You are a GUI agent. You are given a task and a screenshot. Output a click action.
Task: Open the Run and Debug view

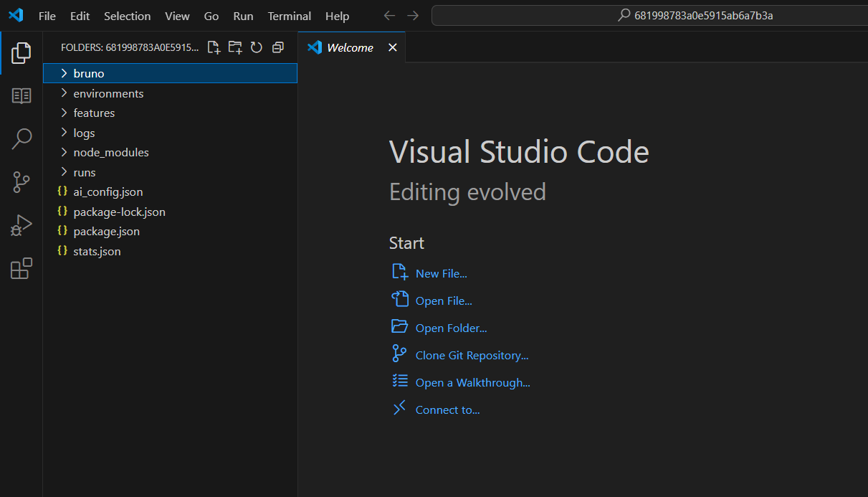pyautogui.click(x=22, y=225)
